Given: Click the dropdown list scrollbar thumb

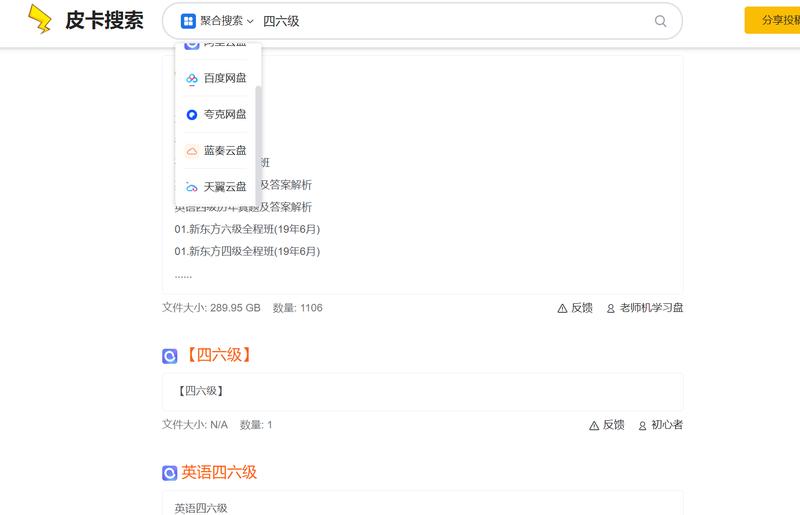Looking at the screenshot, I should 258,145.
